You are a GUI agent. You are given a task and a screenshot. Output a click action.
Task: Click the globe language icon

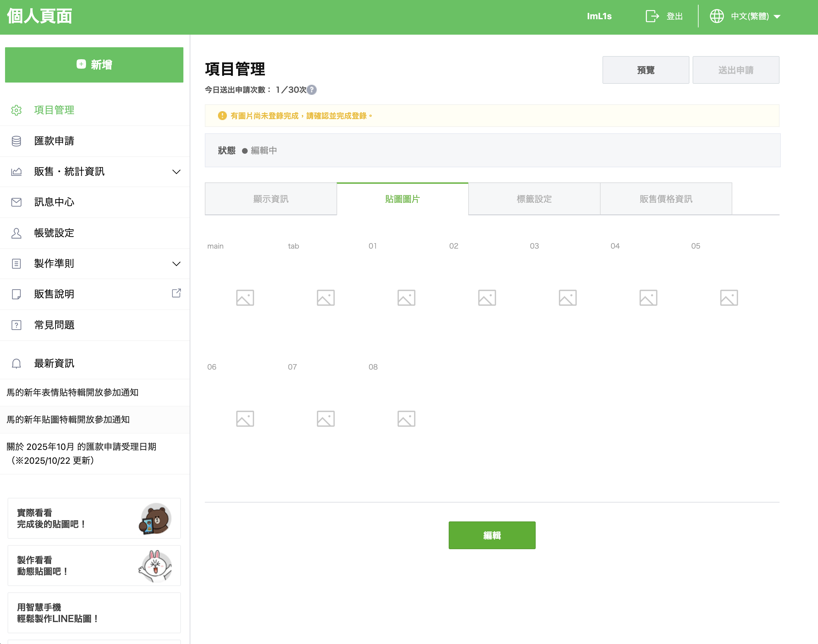(x=717, y=16)
